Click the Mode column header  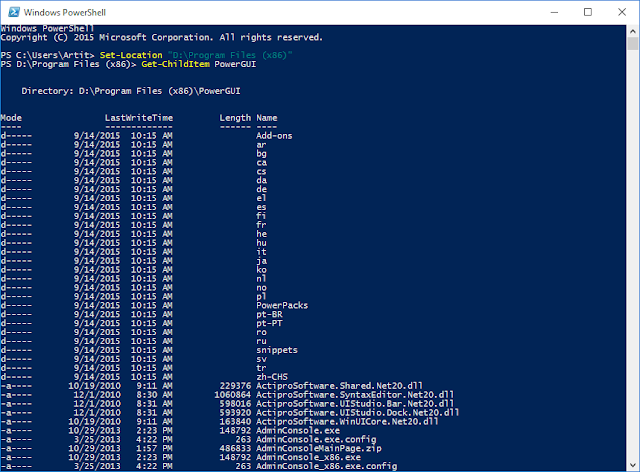pyautogui.click(x=11, y=118)
